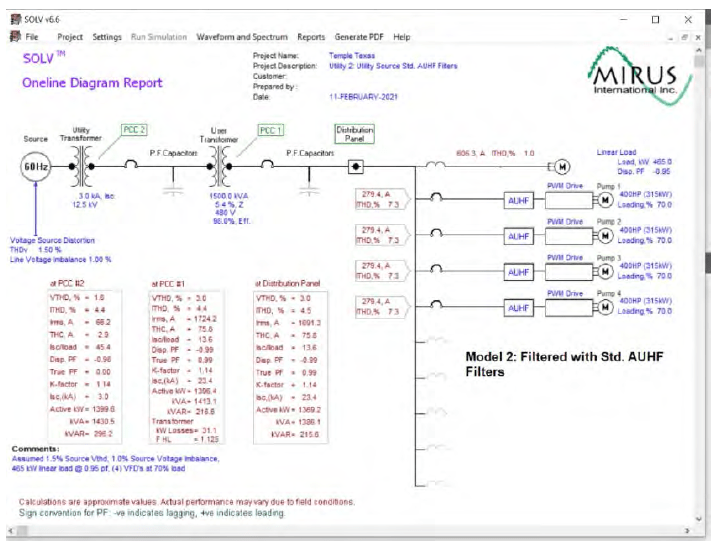Click the Distribution Panel breaker square
The image size is (716, 548).
click(x=355, y=165)
